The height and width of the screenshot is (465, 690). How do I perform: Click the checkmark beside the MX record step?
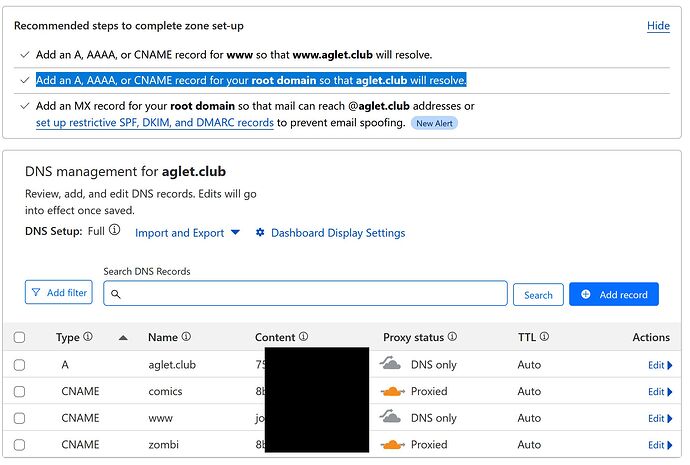[25, 106]
